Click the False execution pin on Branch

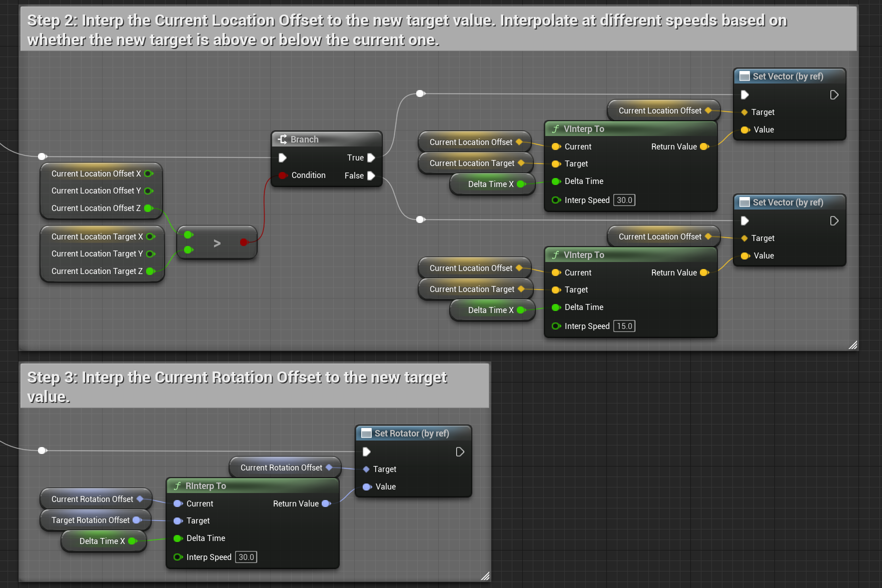371,176
